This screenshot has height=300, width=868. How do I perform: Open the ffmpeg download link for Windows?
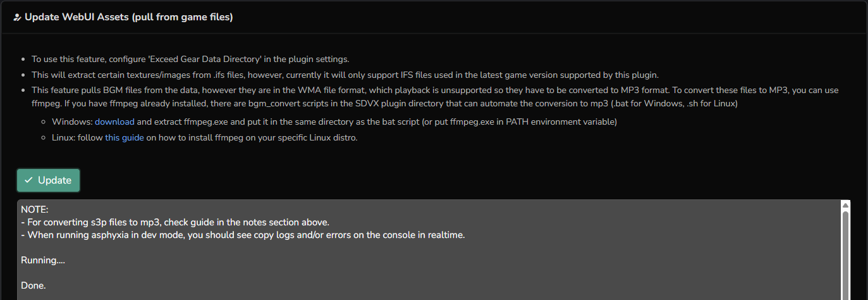pos(114,122)
